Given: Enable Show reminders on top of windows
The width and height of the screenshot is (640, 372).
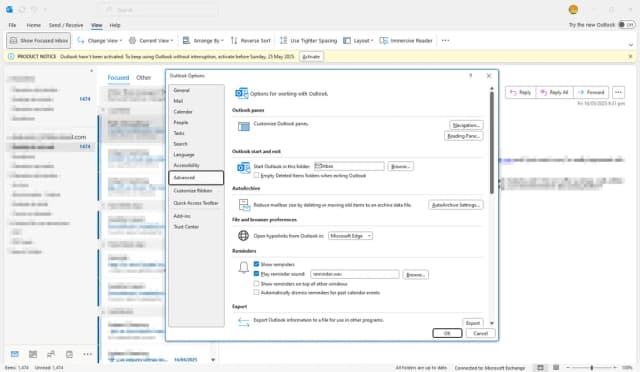Looking at the screenshot, I should [x=256, y=283].
